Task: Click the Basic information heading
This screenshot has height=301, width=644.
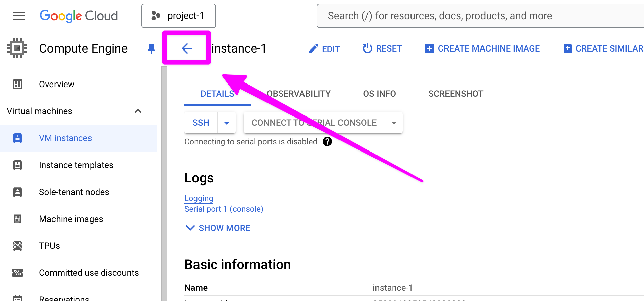Action: pyautogui.click(x=238, y=264)
